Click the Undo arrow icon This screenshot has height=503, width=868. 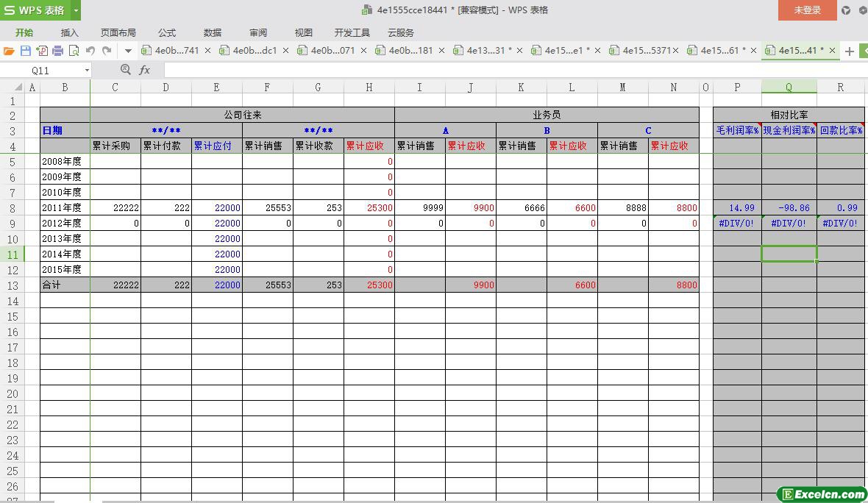[x=90, y=51]
